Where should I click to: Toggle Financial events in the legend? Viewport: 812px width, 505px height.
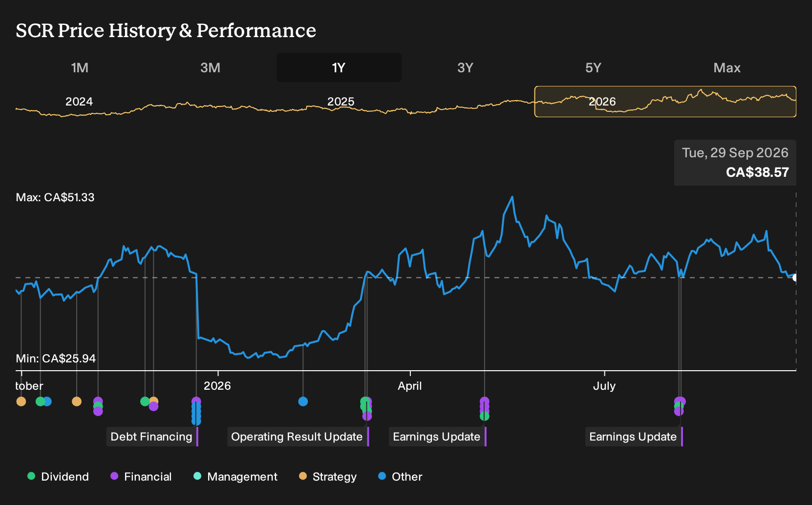[x=141, y=477]
